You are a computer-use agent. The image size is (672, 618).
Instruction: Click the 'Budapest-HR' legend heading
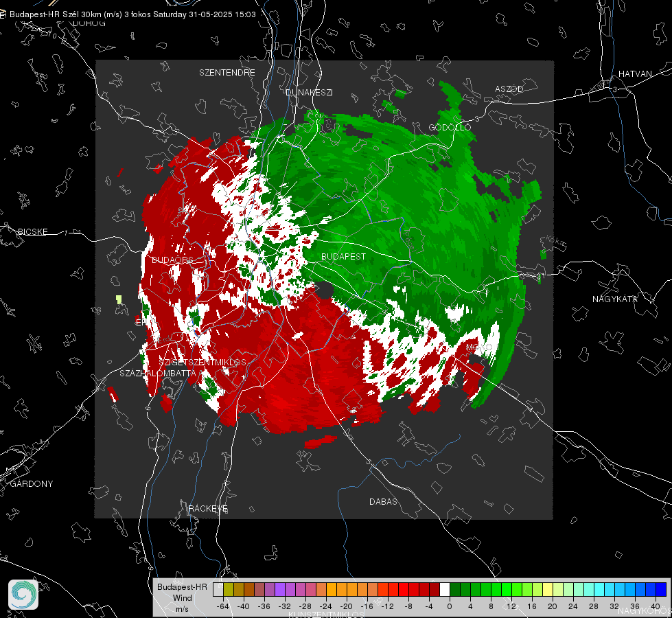coord(182,586)
